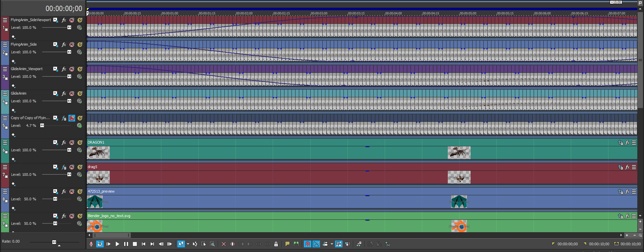Screen dimensions: 644x252
Task: Open the hamburger menu on GlideAnim track
Action: [5, 94]
